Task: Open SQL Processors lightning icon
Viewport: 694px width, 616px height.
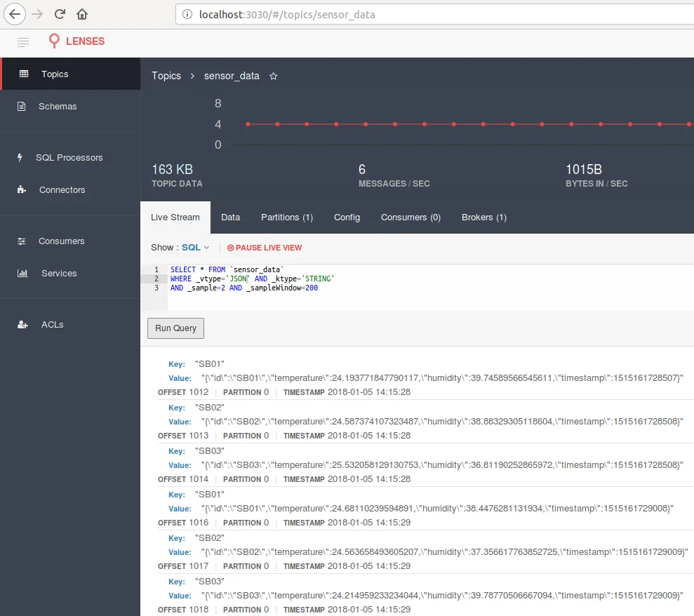Action: (x=20, y=158)
